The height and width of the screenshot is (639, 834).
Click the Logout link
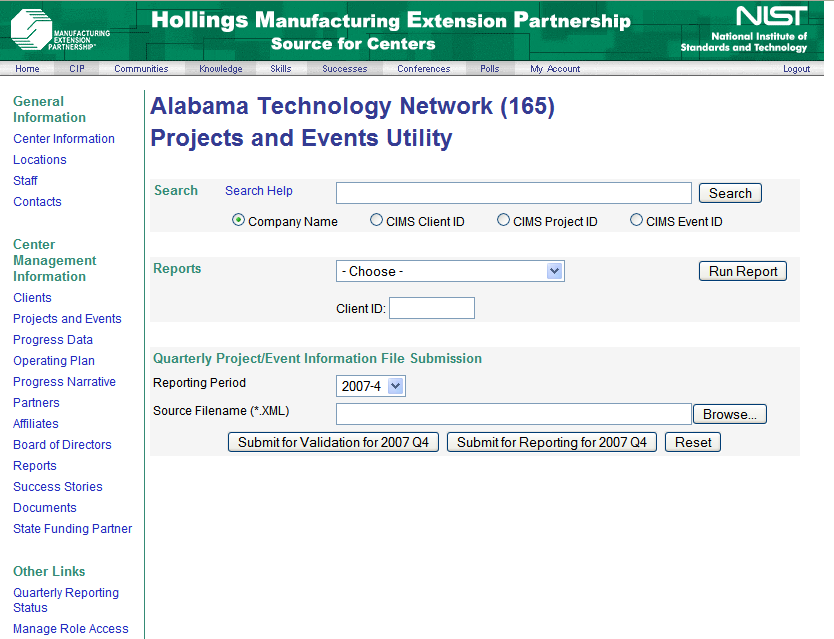(x=796, y=69)
